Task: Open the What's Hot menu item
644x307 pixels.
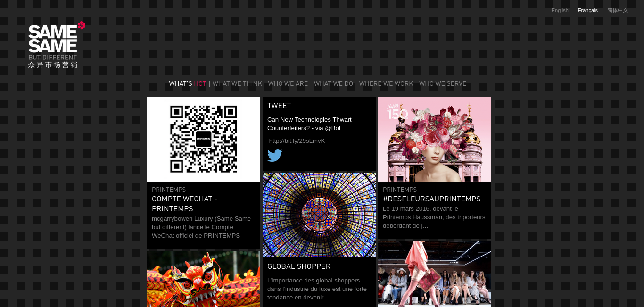Action: 188,83
